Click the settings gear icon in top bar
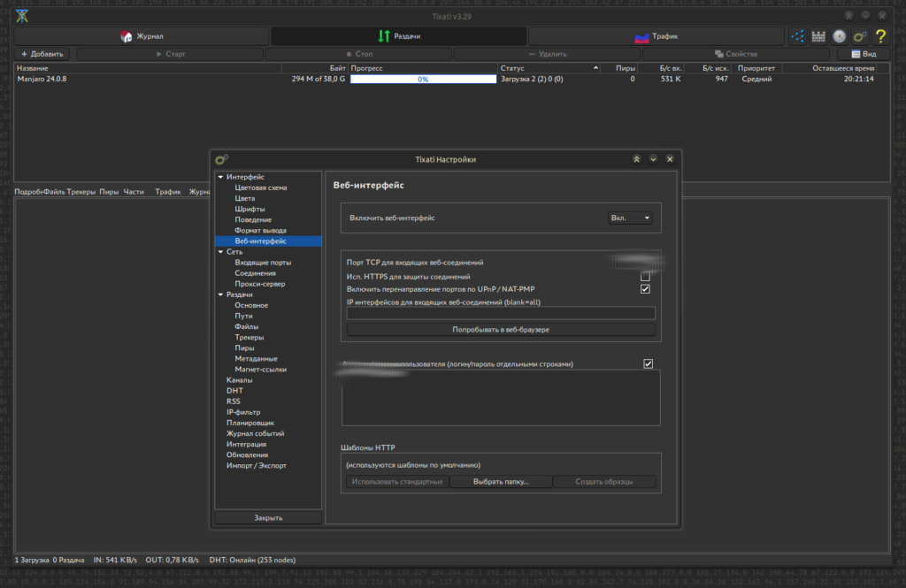The width and height of the screenshot is (906, 588). 860,36
